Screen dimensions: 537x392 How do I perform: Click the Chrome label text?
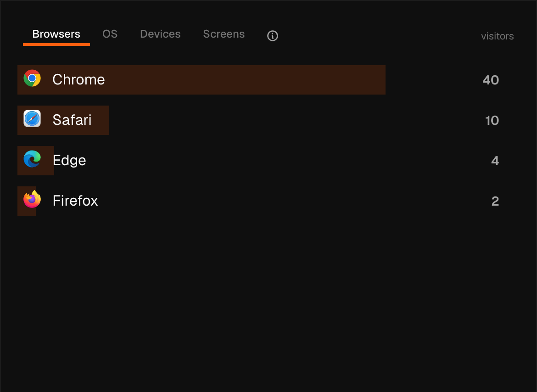78,79
